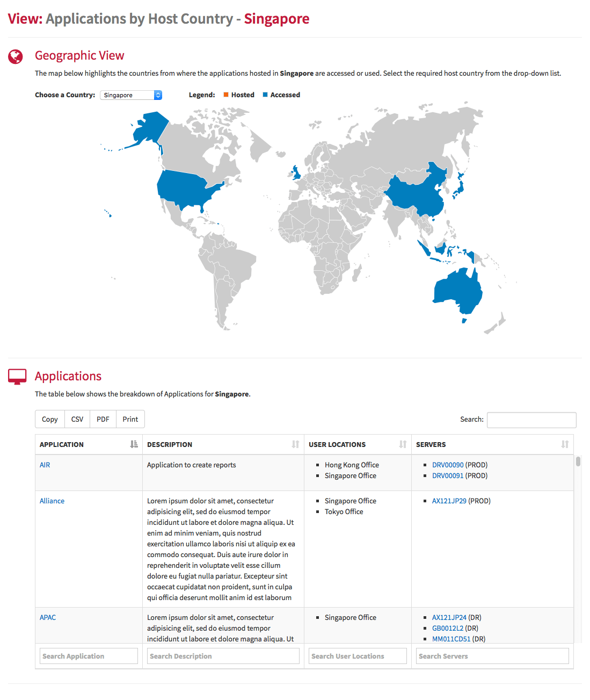Click the monitor icon beside Applications
Image resolution: width=590 pixels, height=700 pixels.
[17, 377]
